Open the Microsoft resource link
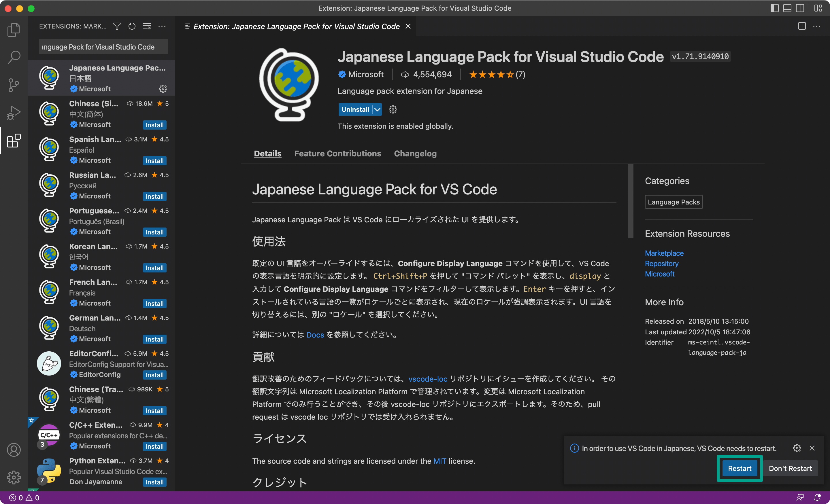 (x=660, y=274)
